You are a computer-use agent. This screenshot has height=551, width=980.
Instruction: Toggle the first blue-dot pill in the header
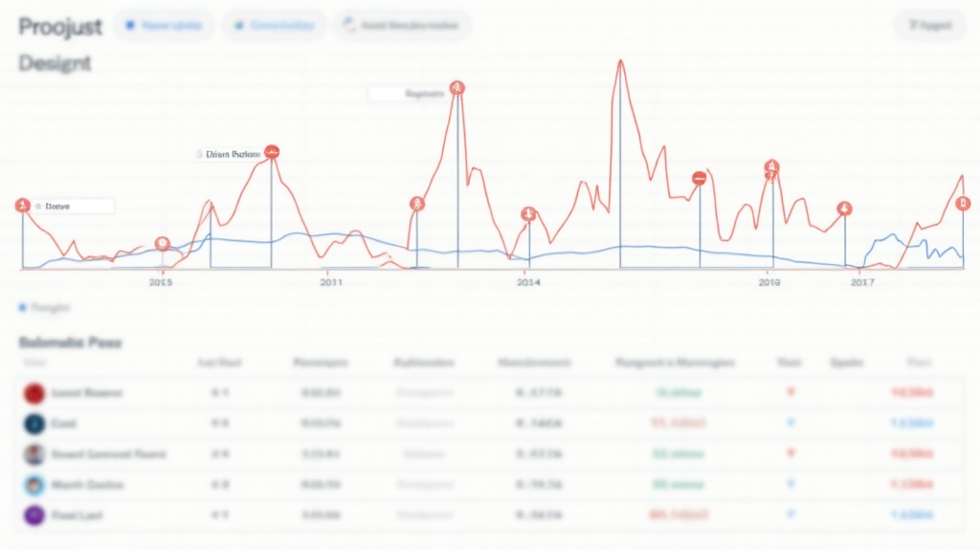[x=164, y=26]
